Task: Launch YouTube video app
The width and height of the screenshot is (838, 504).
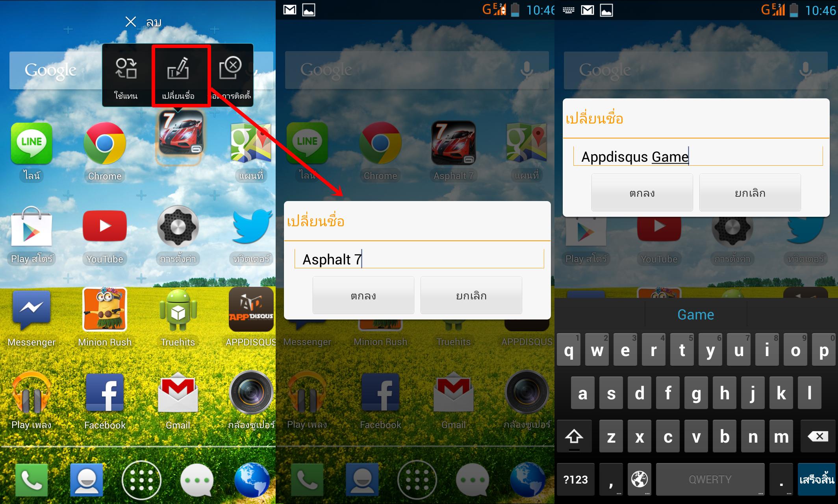Action: [x=106, y=234]
